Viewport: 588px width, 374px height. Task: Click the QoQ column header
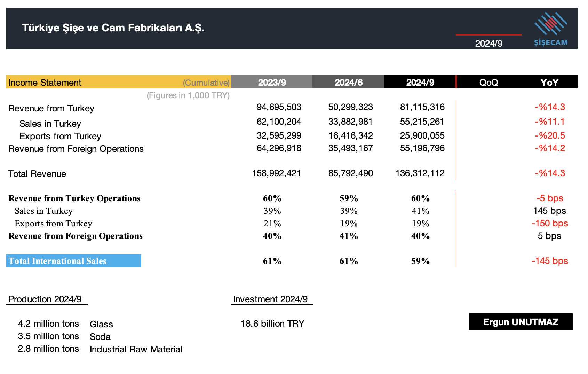click(488, 83)
